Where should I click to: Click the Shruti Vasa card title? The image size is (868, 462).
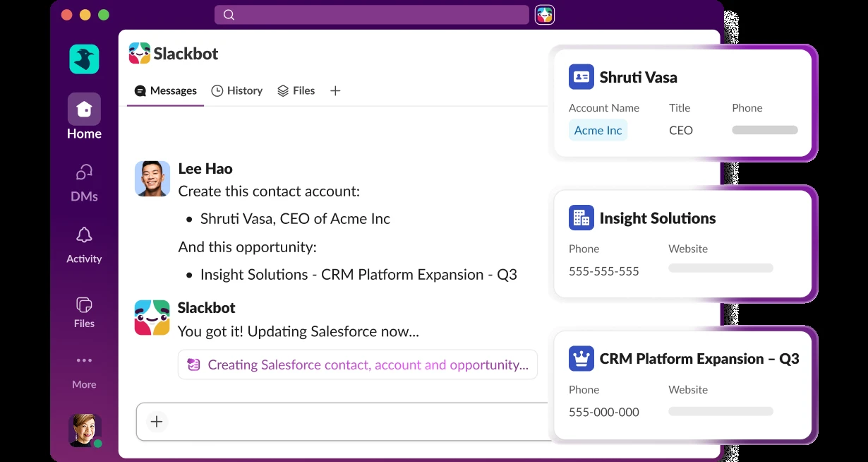pyautogui.click(x=639, y=78)
